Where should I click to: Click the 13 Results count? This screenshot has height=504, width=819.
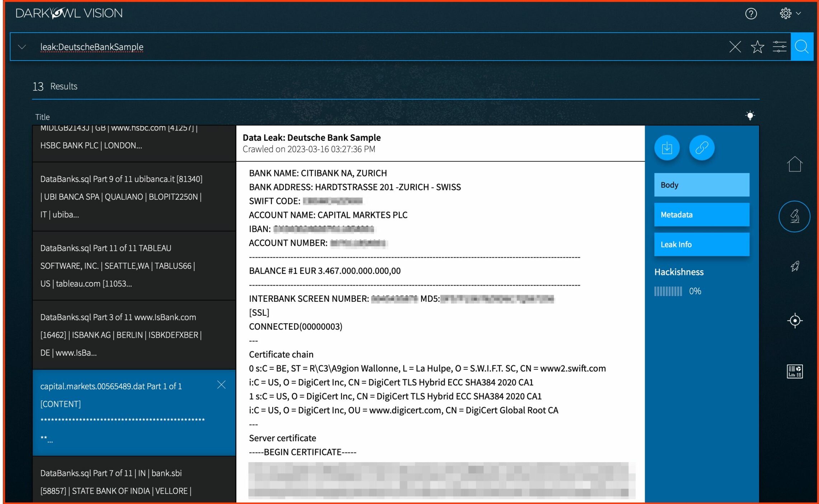click(55, 86)
